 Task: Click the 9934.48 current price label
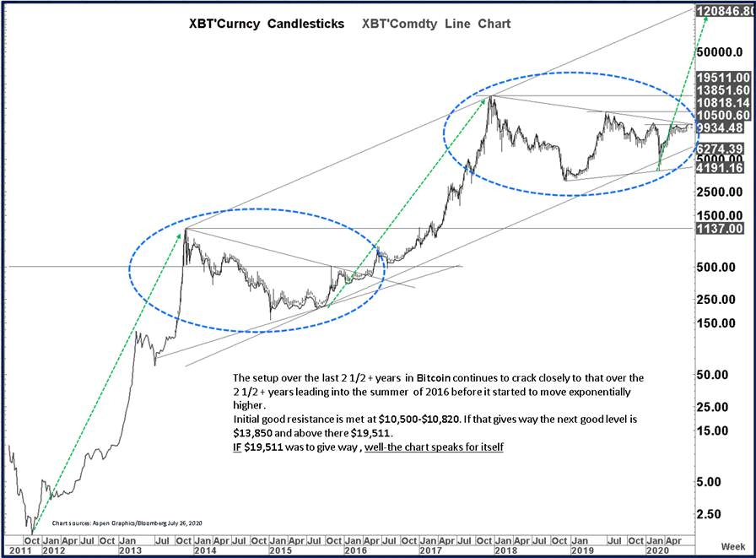click(720, 127)
